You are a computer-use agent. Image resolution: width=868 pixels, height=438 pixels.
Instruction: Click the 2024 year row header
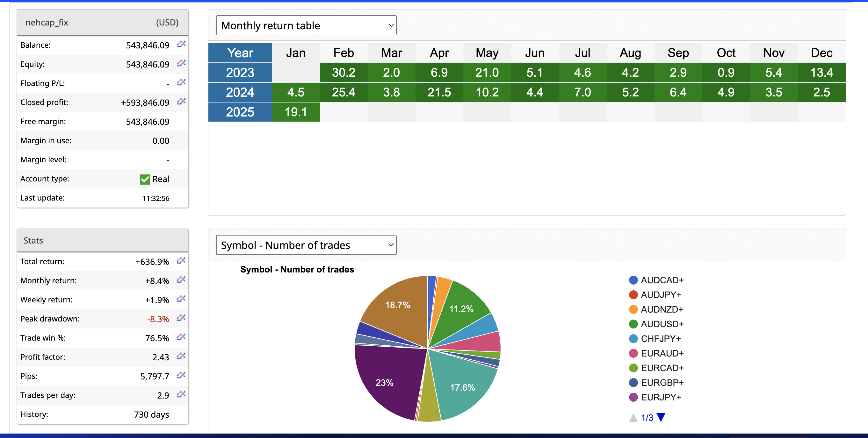pos(240,92)
